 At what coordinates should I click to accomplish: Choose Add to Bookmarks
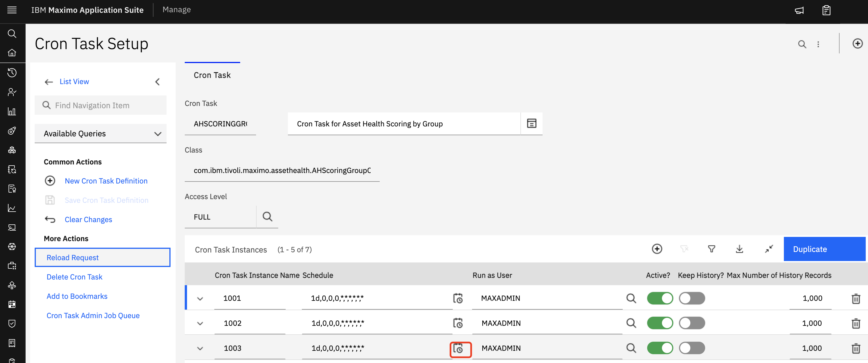tap(77, 296)
